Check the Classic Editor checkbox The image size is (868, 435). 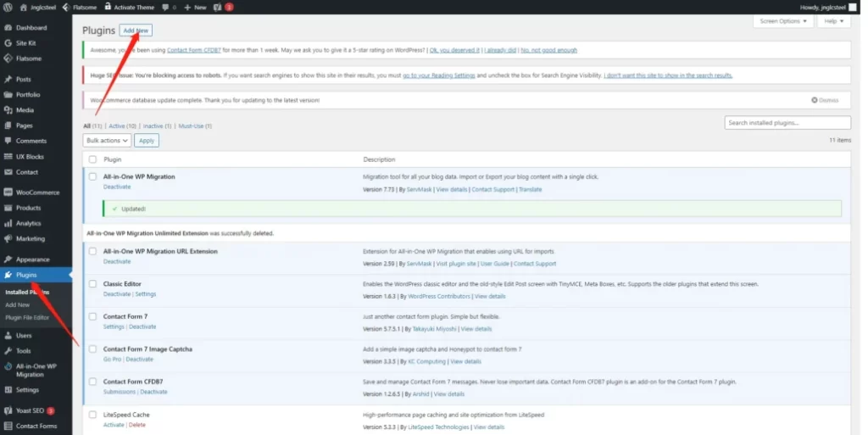(x=92, y=284)
